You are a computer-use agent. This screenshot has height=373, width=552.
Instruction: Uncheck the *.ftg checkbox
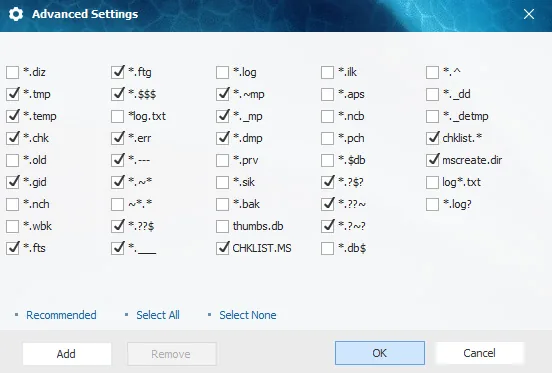(118, 72)
